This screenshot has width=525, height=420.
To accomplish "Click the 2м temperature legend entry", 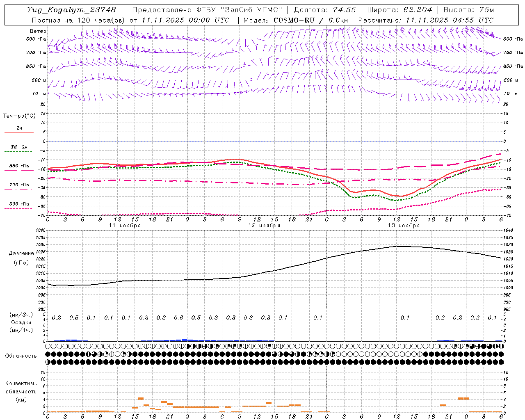I will (19, 128).
